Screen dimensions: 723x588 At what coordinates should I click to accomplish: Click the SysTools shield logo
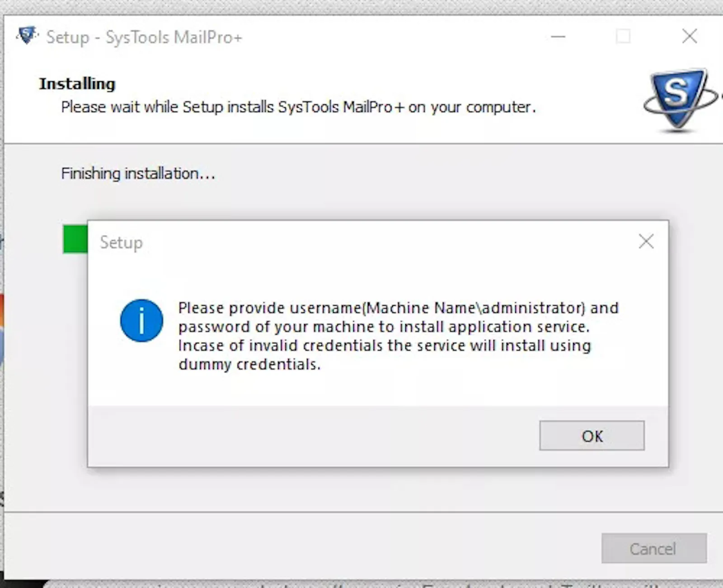point(680,100)
